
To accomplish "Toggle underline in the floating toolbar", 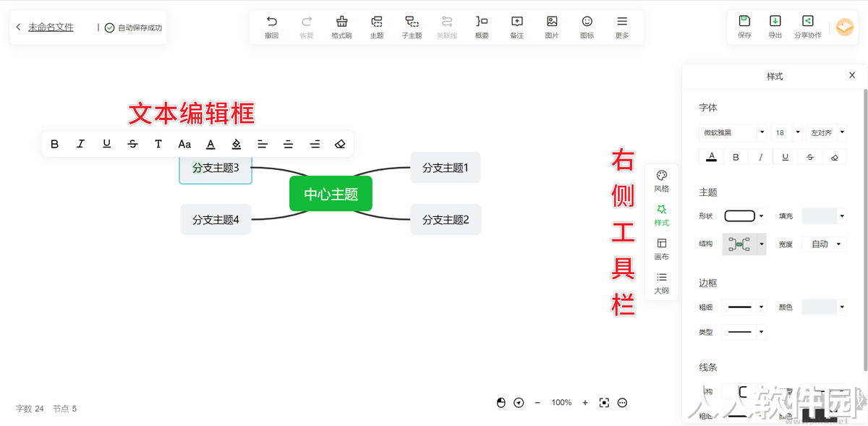I will click(106, 144).
